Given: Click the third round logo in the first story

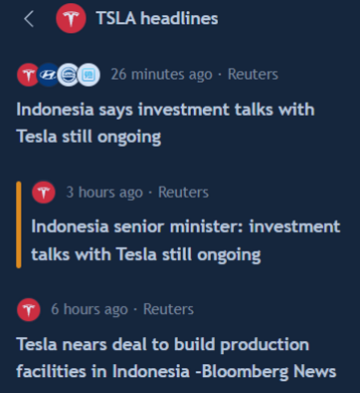Looking at the screenshot, I should click(68, 75).
